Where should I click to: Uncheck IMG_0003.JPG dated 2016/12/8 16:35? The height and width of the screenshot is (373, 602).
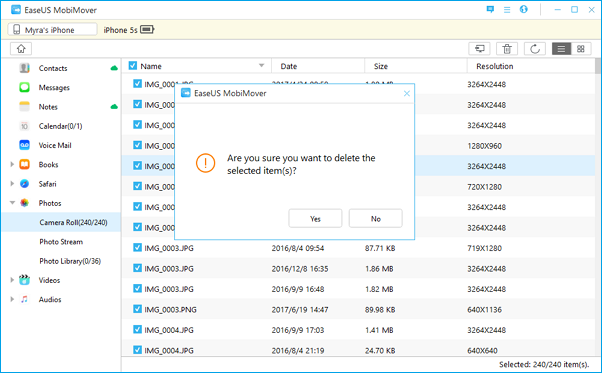tap(137, 268)
